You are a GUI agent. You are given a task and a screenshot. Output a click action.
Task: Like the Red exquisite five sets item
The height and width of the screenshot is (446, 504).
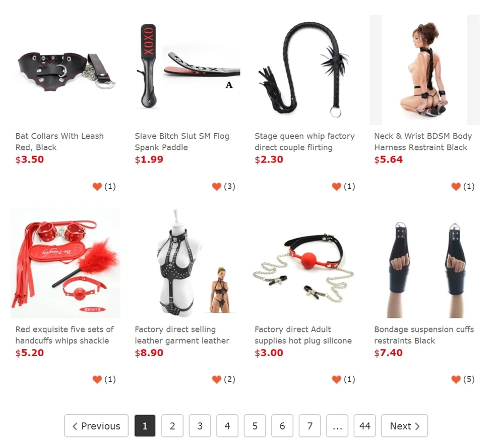pyautogui.click(x=97, y=379)
